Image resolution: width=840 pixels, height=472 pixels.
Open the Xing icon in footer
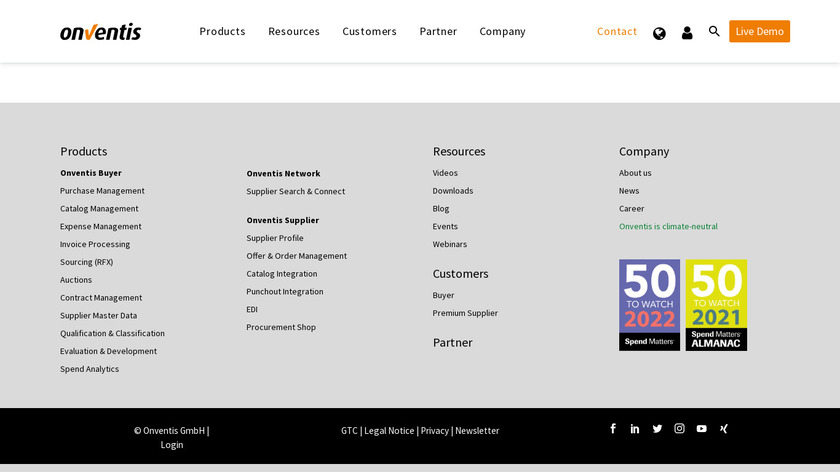[x=724, y=429]
